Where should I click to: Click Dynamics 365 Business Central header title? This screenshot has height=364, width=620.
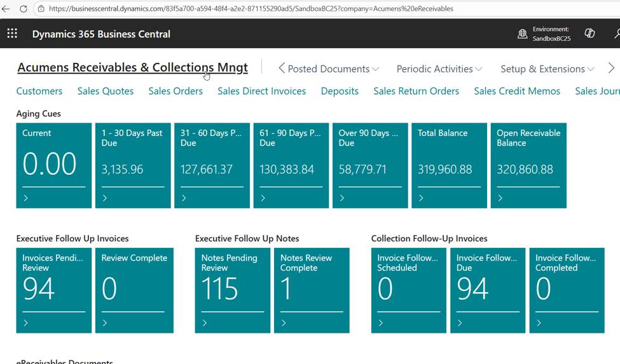pos(101,34)
